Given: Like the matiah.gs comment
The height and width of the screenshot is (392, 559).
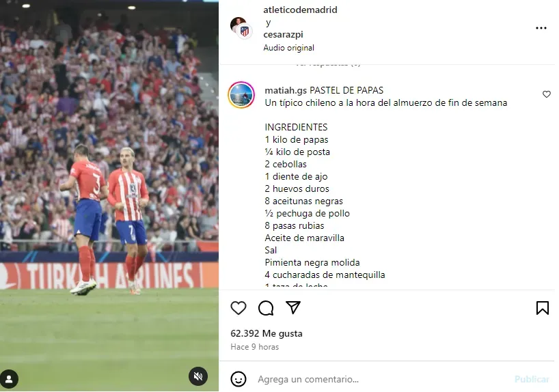Looking at the screenshot, I should click(x=546, y=94).
